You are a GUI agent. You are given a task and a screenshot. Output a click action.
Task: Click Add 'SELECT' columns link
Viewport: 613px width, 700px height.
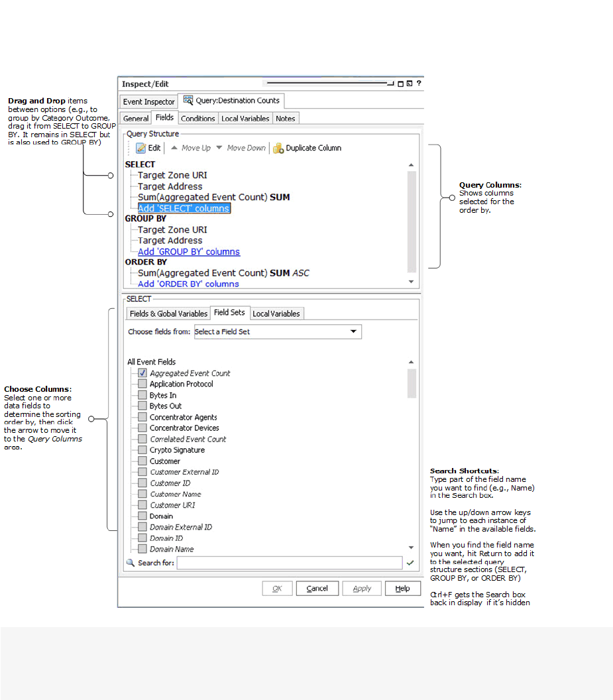click(x=184, y=208)
